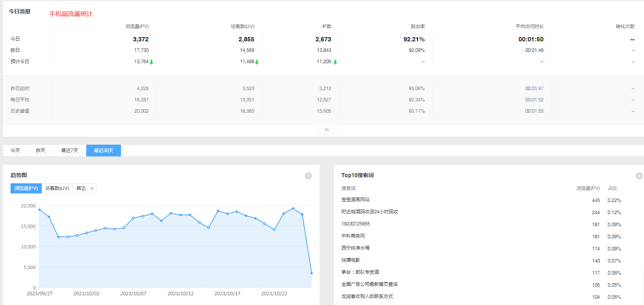Open search term 附近烟酒回收店24小时回收
Screen dimensions: 644x305
370,212
